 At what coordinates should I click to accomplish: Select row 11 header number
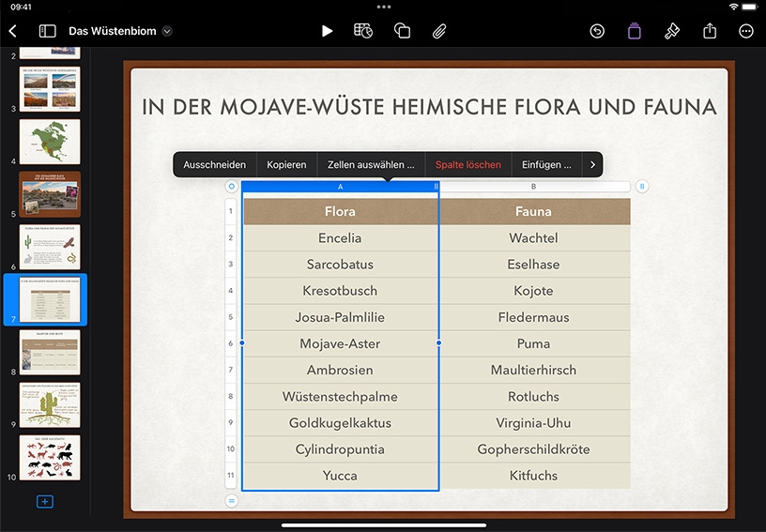click(231, 476)
